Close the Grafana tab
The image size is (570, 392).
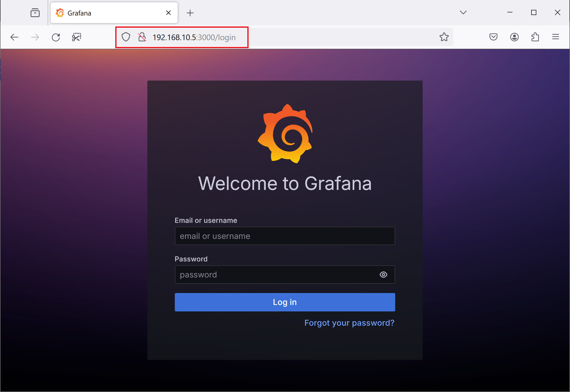coord(168,13)
